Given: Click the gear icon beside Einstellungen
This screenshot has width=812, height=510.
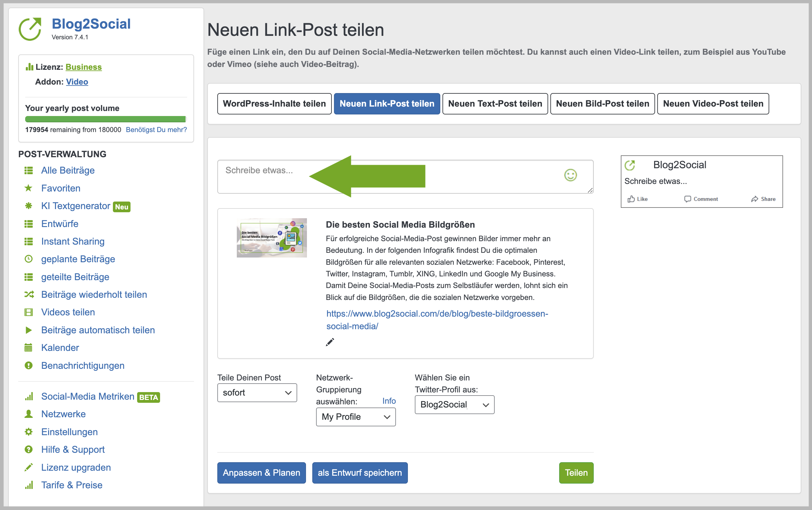Looking at the screenshot, I should pos(29,432).
